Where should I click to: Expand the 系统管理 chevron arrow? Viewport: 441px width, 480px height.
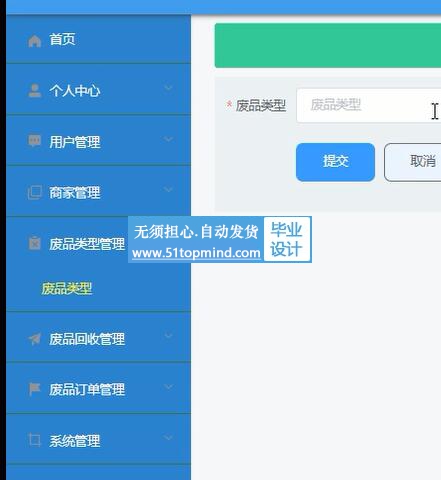(x=168, y=437)
